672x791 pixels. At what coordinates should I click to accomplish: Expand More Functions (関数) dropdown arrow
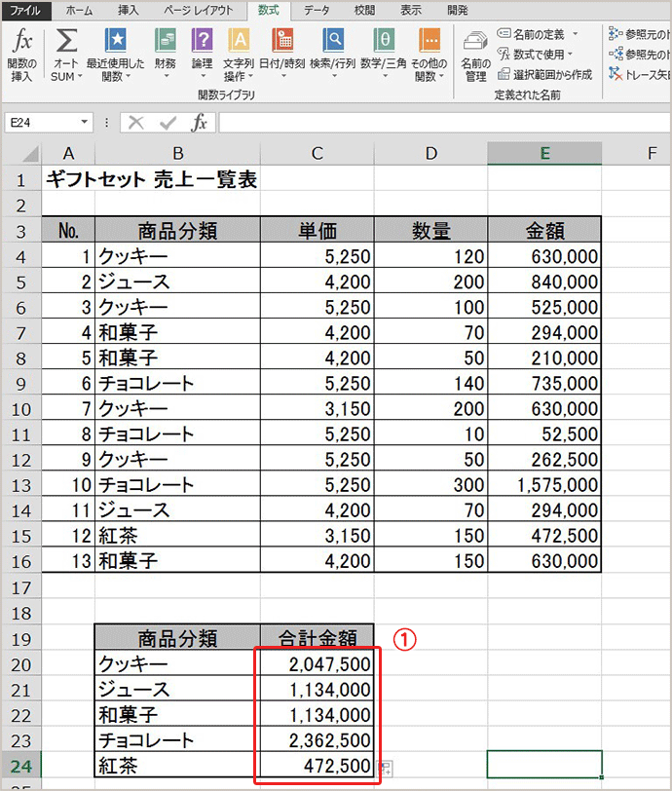click(x=441, y=77)
